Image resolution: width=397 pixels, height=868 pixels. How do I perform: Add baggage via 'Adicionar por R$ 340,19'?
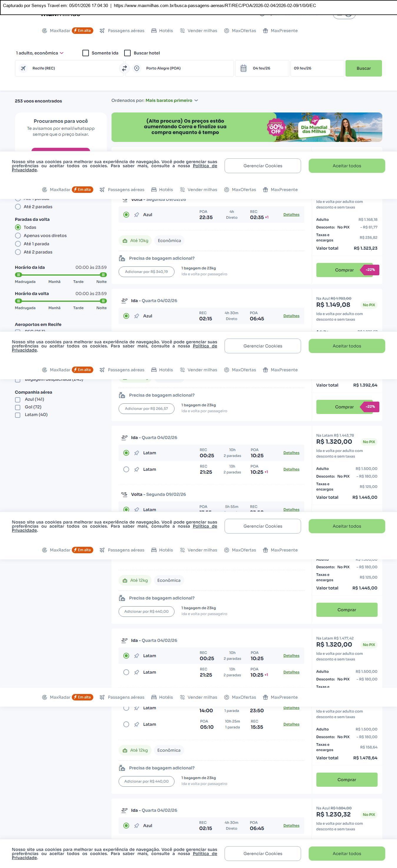(146, 272)
